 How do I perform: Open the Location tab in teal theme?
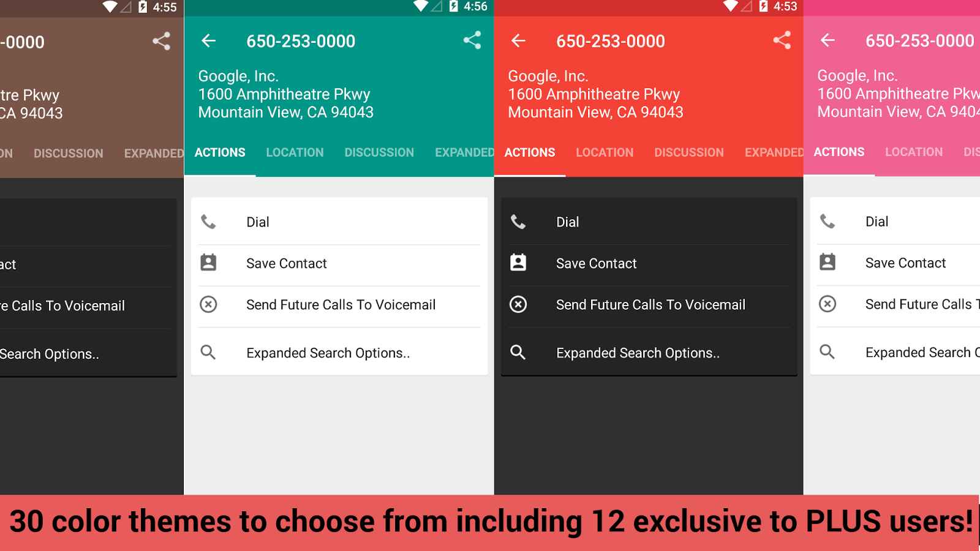pyautogui.click(x=295, y=152)
